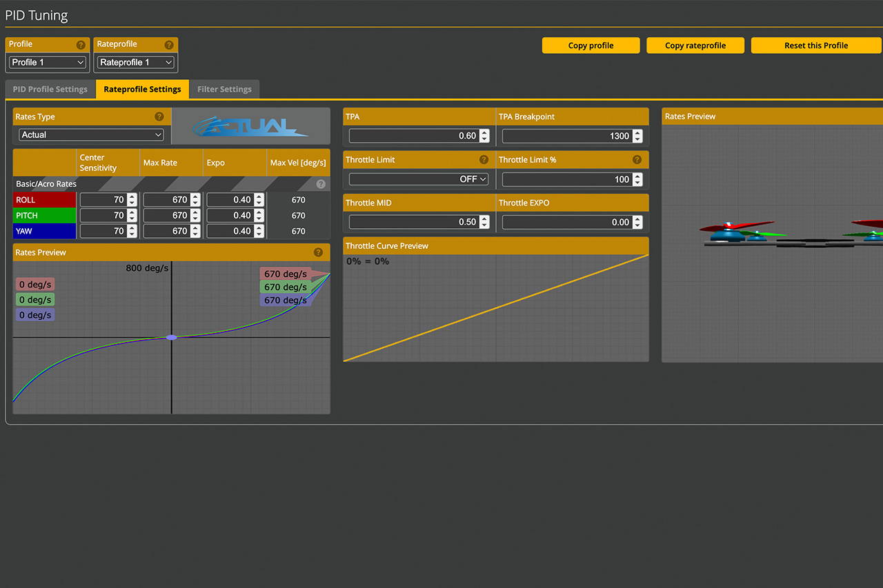
Task: Open the Profile 1 dropdown
Action: coord(48,62)
